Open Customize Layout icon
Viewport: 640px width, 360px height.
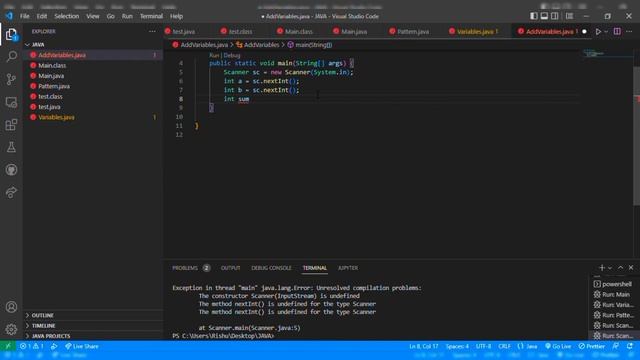[x=569, y=16]
